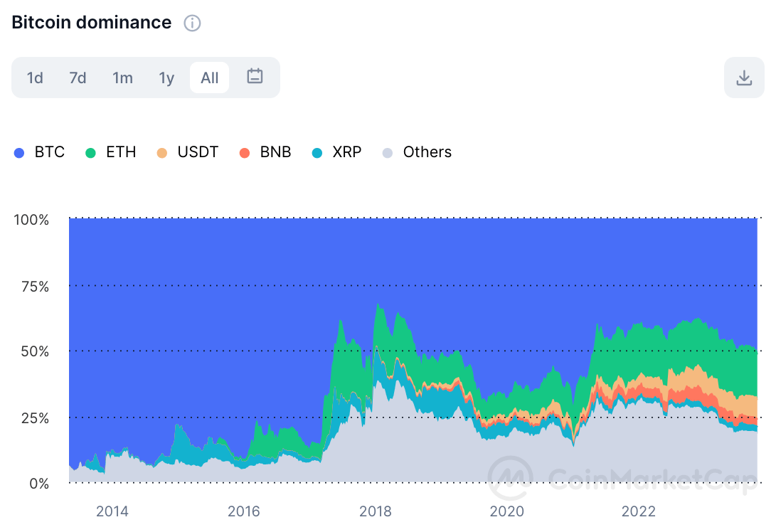
Task: Click the 2018 label on the x-axis
Action: point(375,511)
